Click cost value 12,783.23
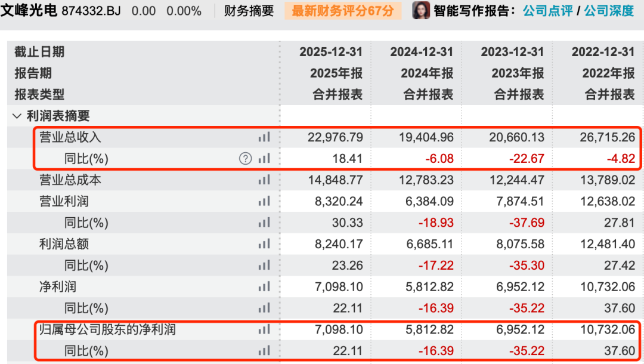The image size is (644, 364). (x=426, y=180)
